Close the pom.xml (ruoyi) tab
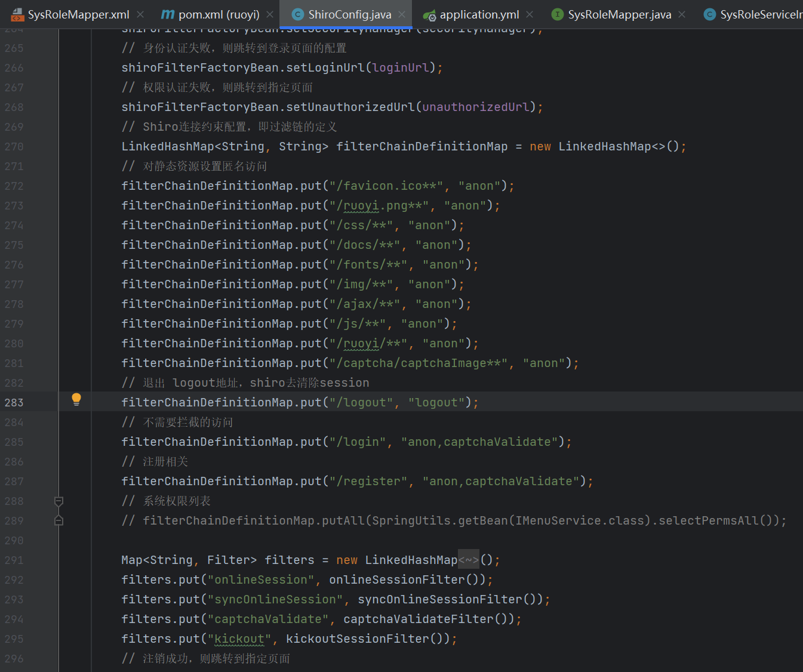Image resolution: width=803 pixels, height=672 pixels. 270,14
